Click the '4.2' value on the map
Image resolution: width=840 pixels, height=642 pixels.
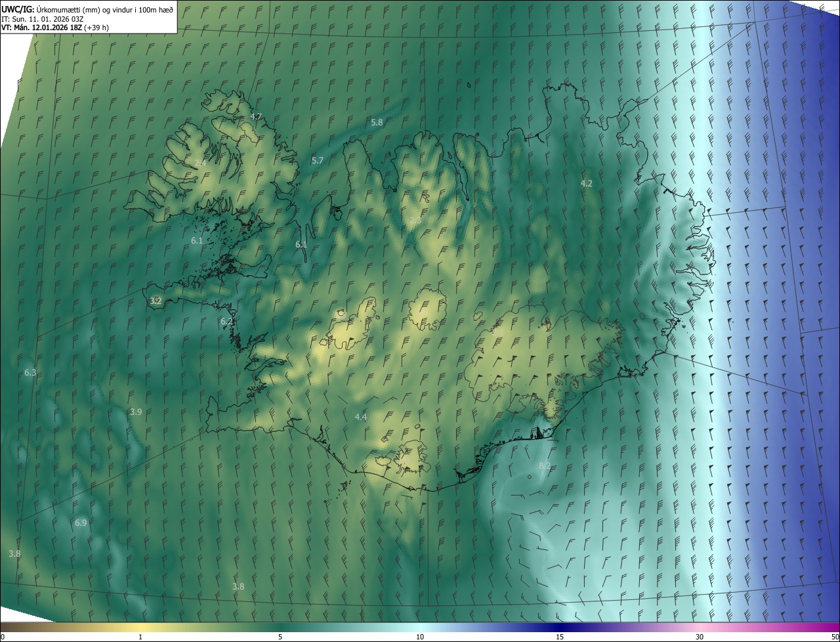click(x=587, y=183)
